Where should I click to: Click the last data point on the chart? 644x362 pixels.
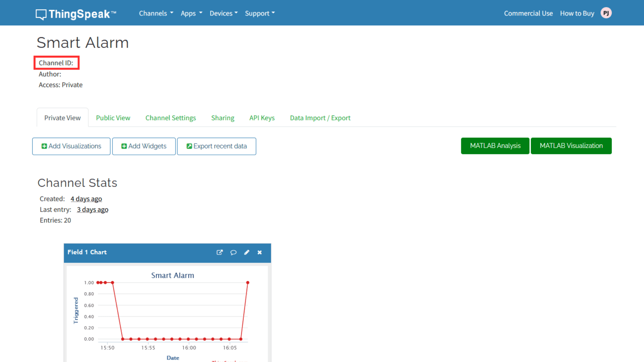[x=248, y=283]
